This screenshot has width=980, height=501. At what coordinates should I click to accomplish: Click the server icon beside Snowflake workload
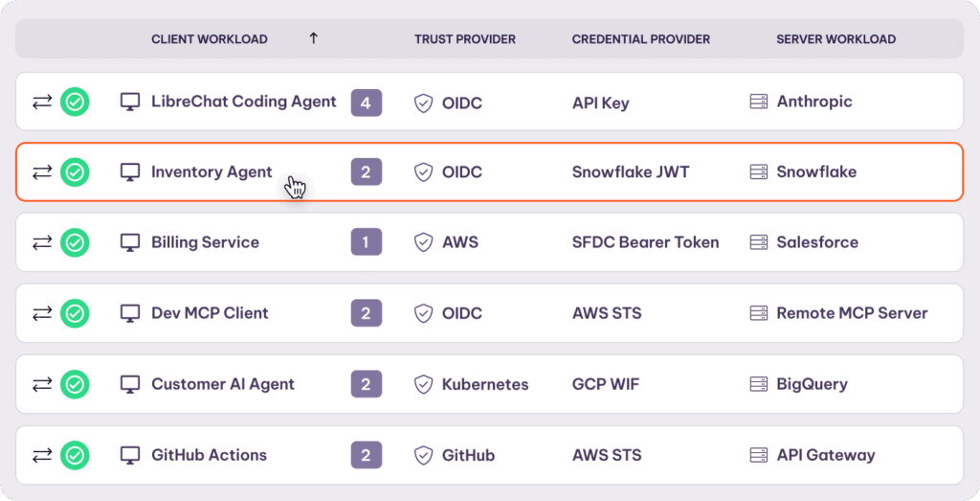(x=759, y=172)
